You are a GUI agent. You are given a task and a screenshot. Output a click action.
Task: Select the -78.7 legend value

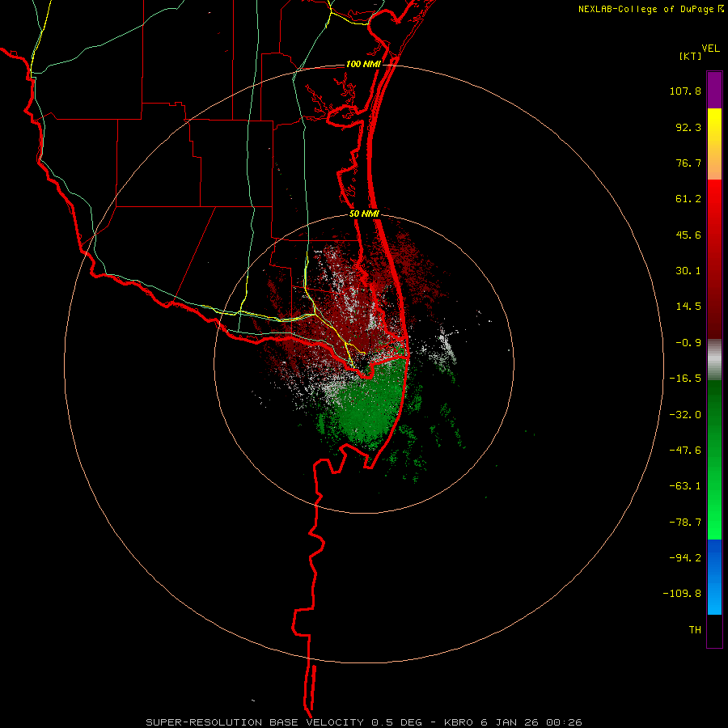pyautogui.click(x=685, y=523)
